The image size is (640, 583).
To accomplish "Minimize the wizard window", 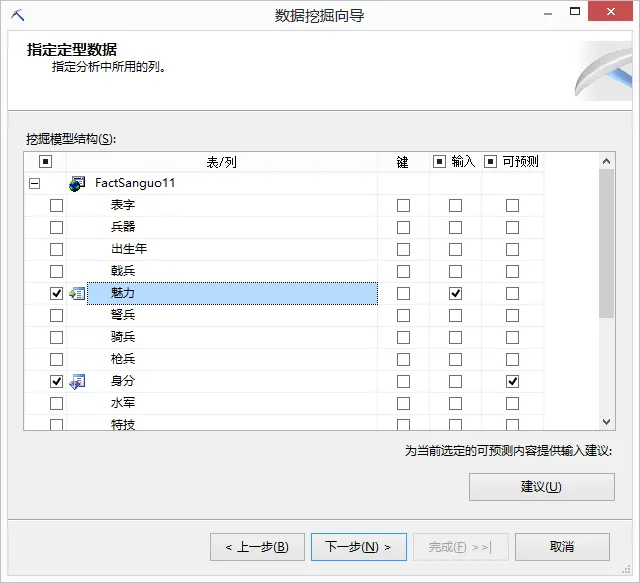I will (x=548, y=14).
